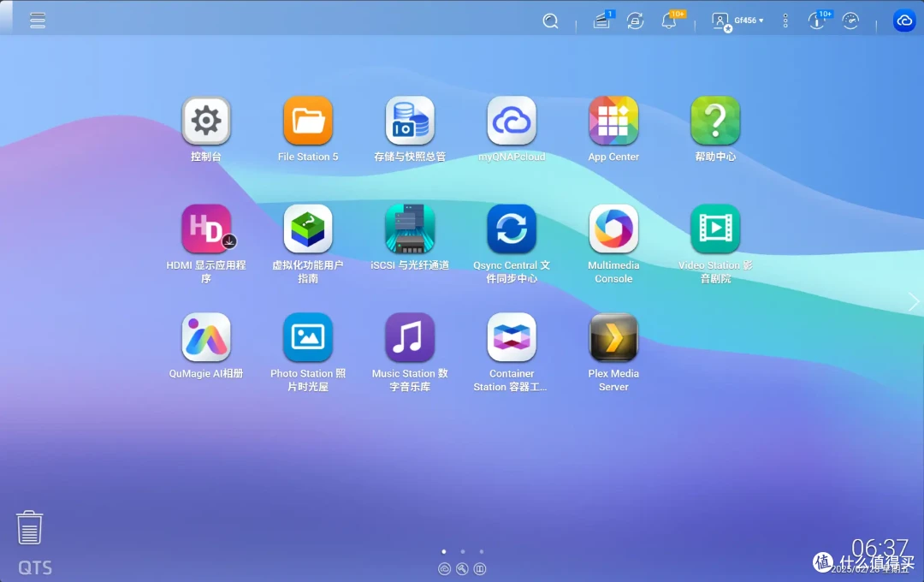The image size is (924, 582).
Task: Launch App Center
Action: tap(613, 121)
